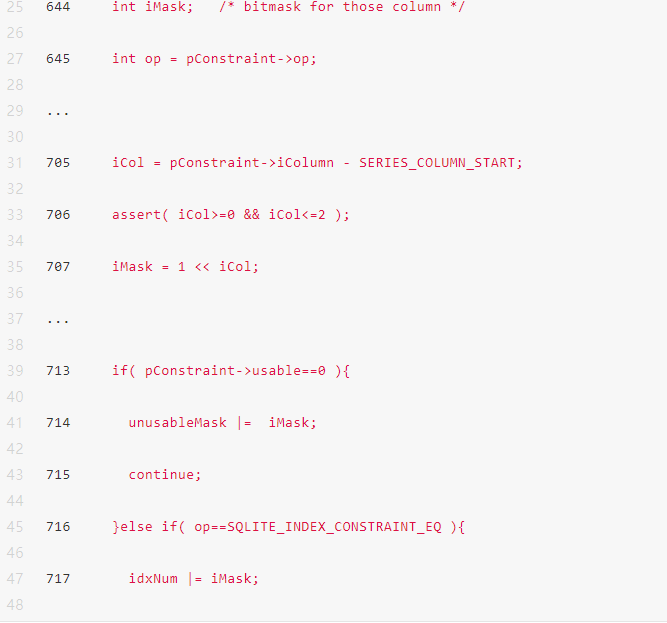Click the ellipsis on gutter line 37
Viewport: 667px width, 623px height.
point(58,320)
